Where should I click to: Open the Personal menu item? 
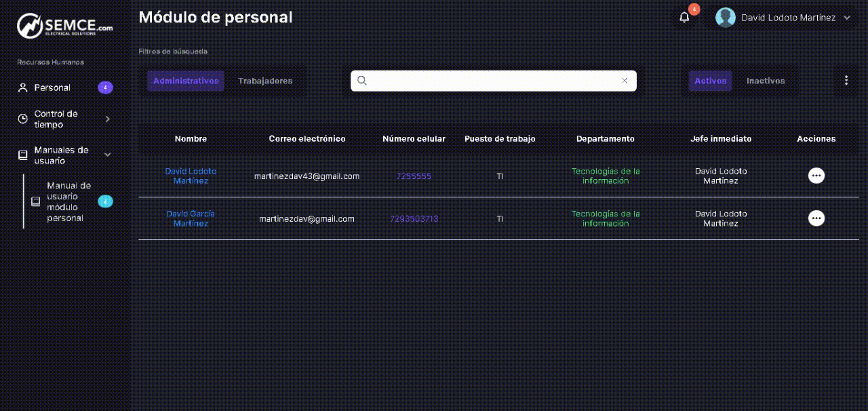[x=52, y=87]
